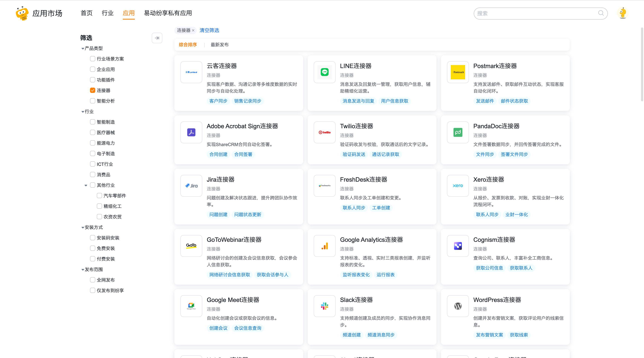Enable the 免费安装 checkbox
This screenshot has width=644, height=358.
[92, 248]
